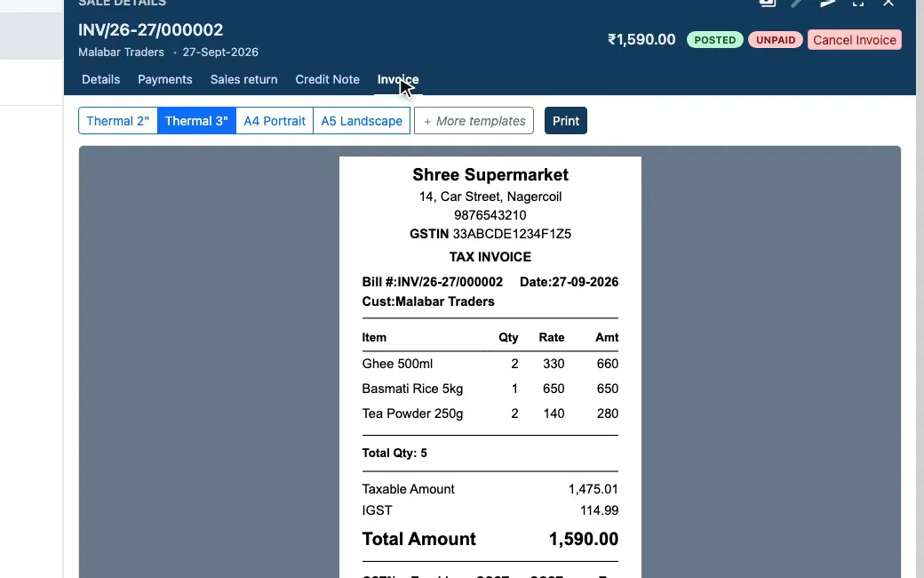Click the 660 amount for Ghee
The height and width of the screenshot is (578, 924).
coord(608,364)
